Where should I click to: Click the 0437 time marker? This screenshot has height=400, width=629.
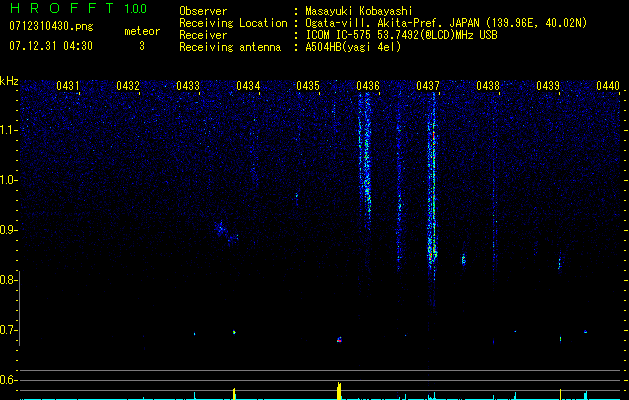pyautogui.click(x=428, y=86)
